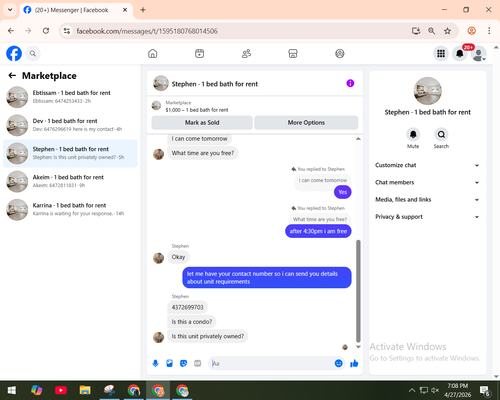Choose a sticker with the sticker icon
The image size is (500, 400).
point(183,363)
